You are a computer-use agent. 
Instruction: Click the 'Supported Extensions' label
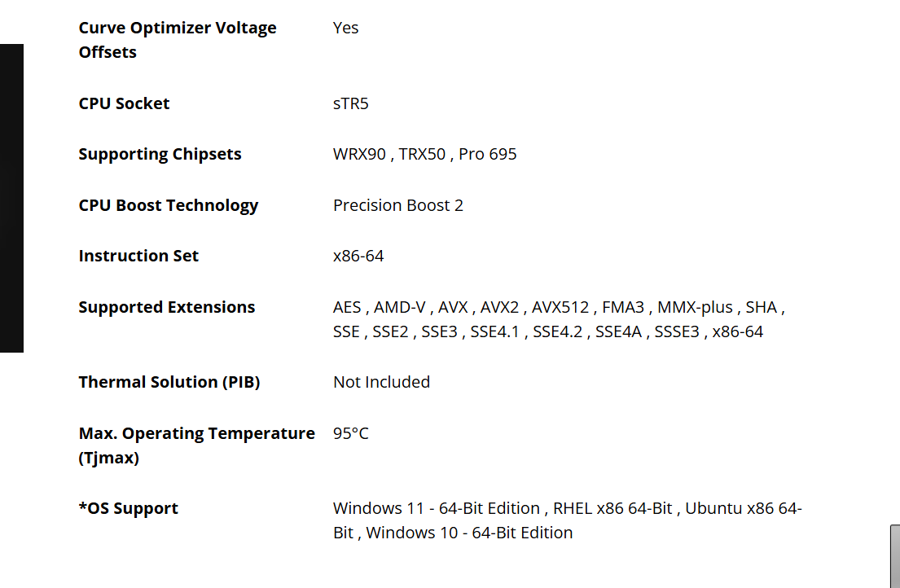click(x=166, y=307)
